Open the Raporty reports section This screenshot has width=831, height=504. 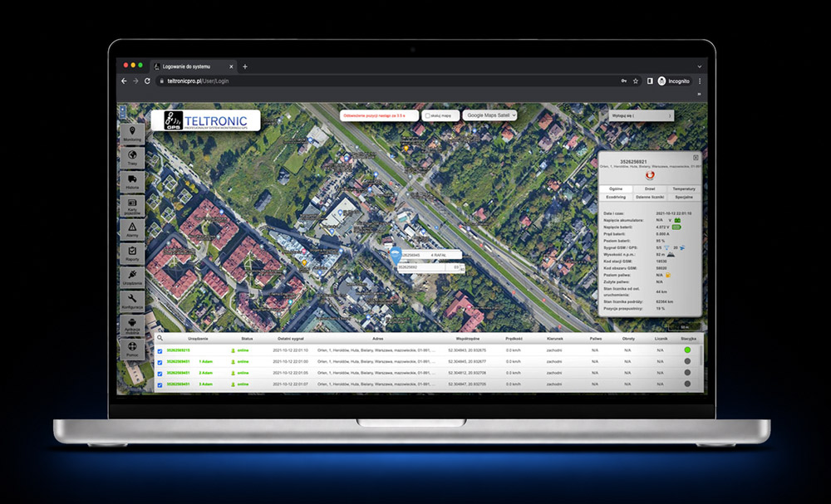(132, 253)
